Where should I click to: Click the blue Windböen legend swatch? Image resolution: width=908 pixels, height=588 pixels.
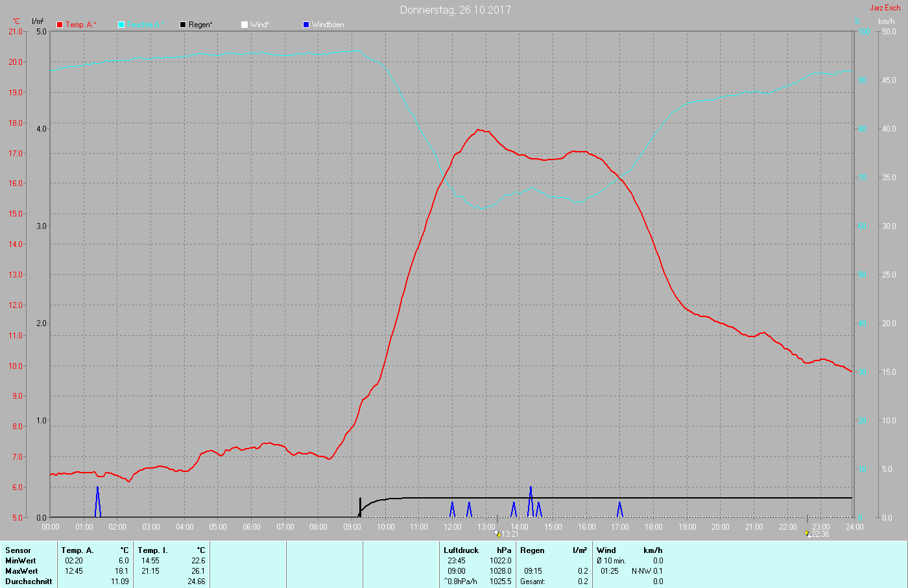click(306, 25)
